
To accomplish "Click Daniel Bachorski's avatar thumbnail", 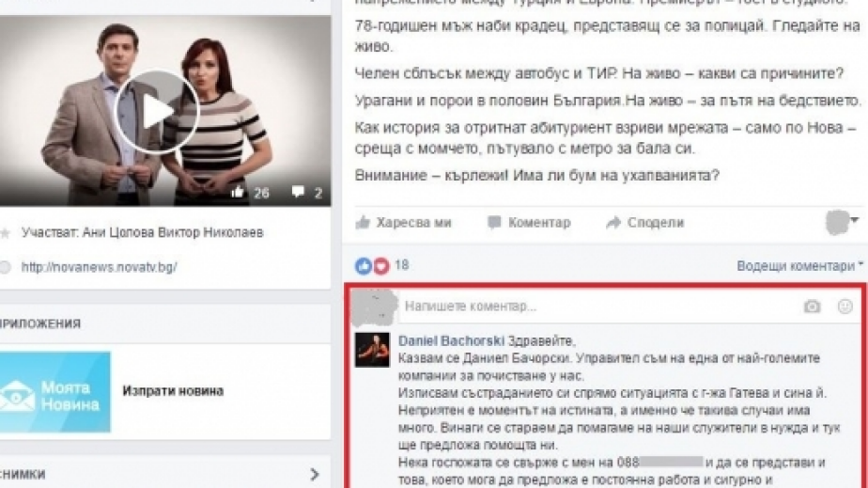I will (372, 350).
